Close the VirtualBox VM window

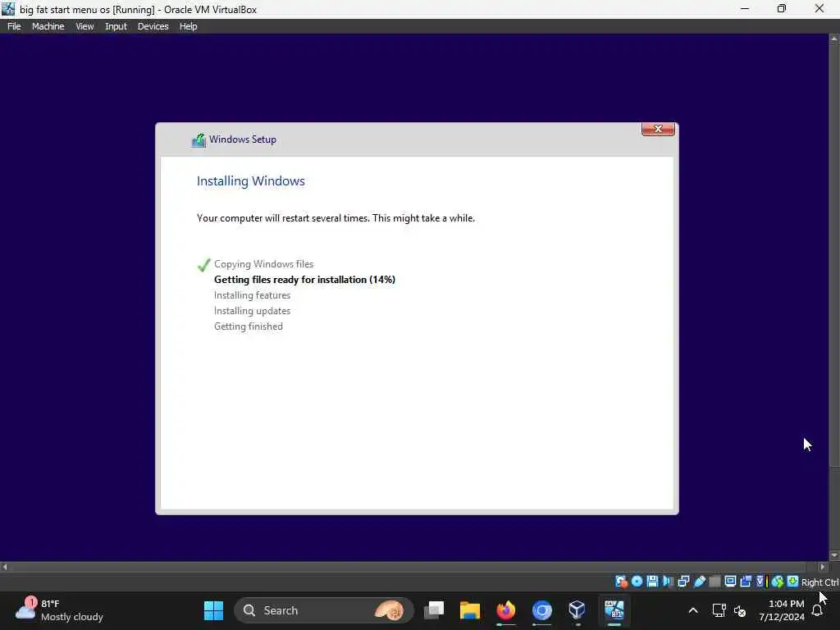tap(819, 9)
